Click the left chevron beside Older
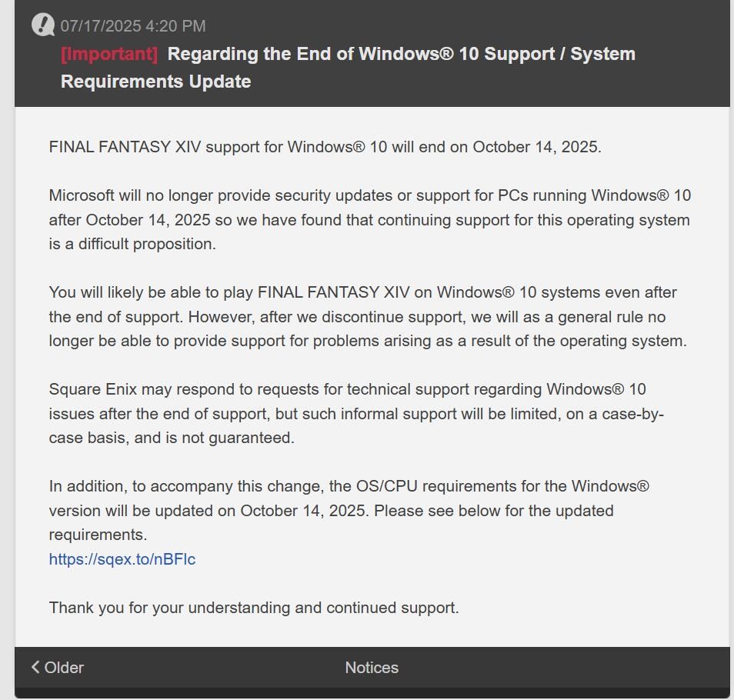Image resolution: width=734 pixels, height=700 pixels. tap(35, 667)
